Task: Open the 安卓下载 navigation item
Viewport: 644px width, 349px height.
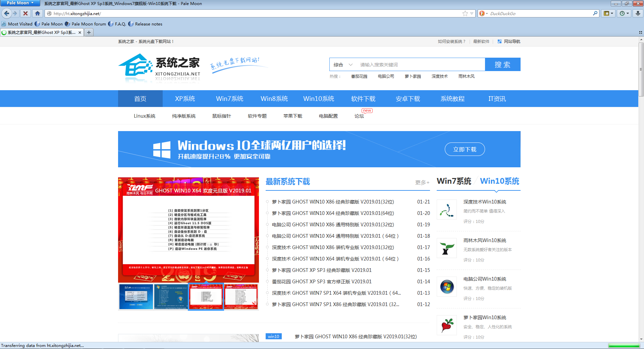Action: pos(408,99)
